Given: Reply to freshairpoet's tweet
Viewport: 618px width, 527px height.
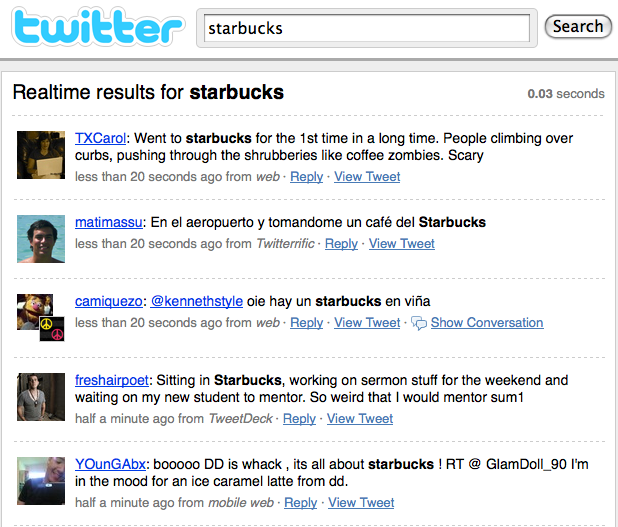Looking at the screenshot, I should (x=300, y=419).
